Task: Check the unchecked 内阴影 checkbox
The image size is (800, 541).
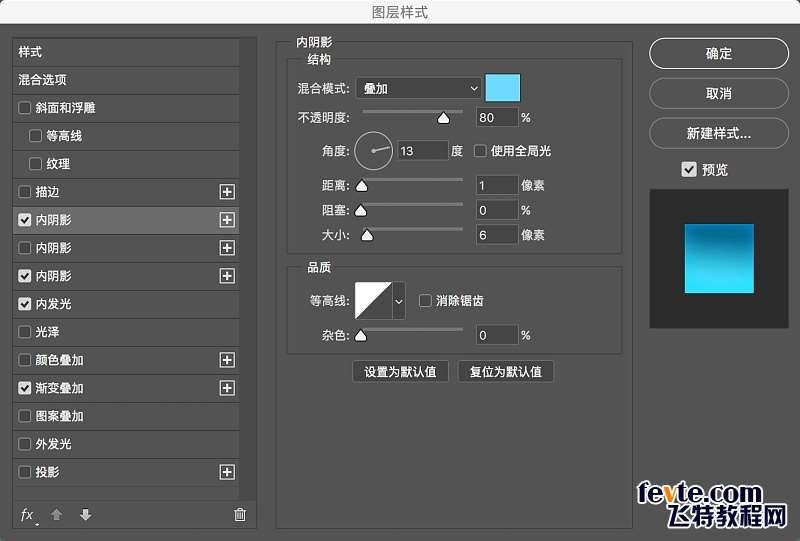Action: tap(24, 248)
